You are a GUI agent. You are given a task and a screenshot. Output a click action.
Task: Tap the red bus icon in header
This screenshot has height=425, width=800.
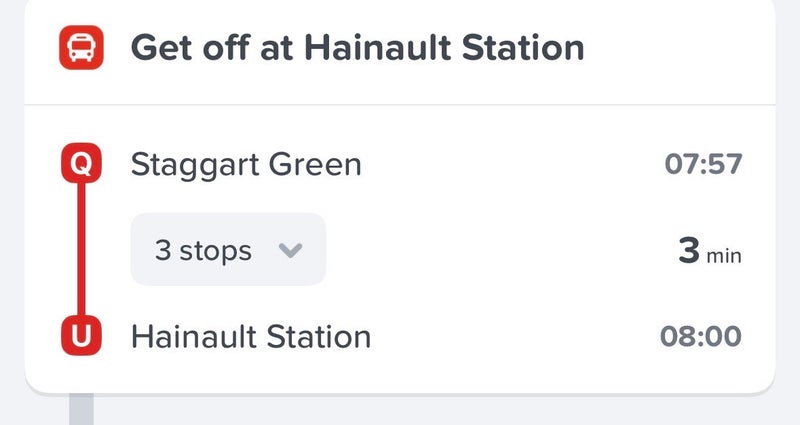[81, 46]
